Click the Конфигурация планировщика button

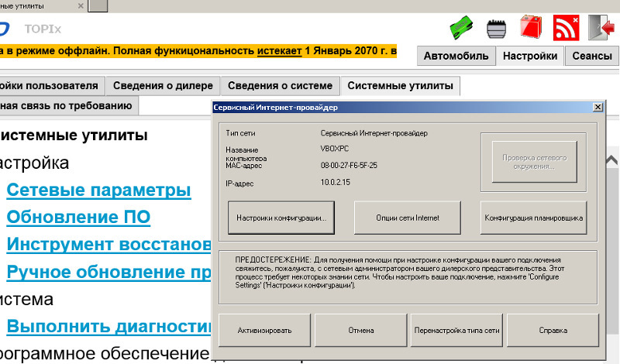coord(533,218)
